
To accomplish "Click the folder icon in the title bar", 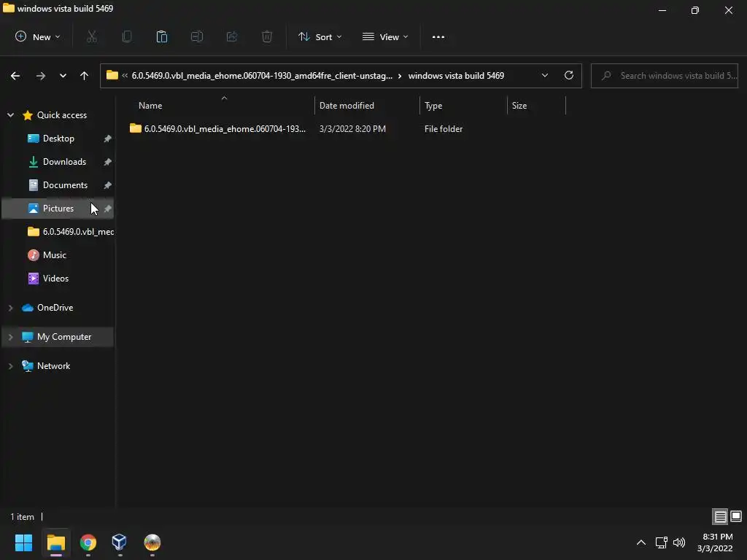I will [x=9, y=8].
